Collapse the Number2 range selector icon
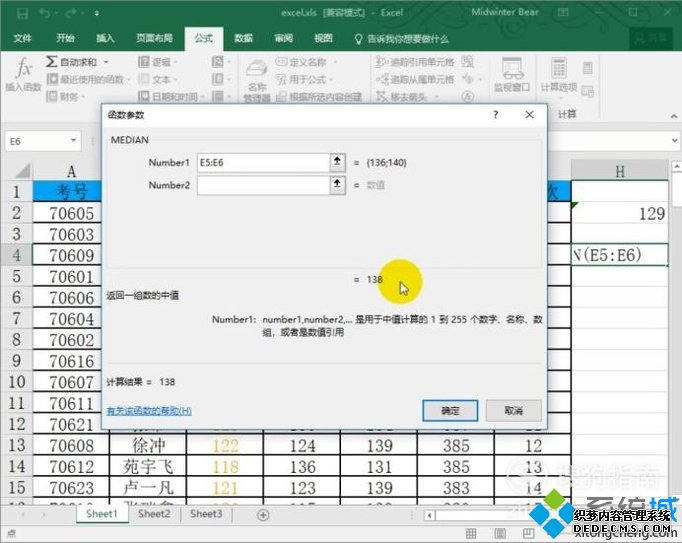 click(338, 185)
